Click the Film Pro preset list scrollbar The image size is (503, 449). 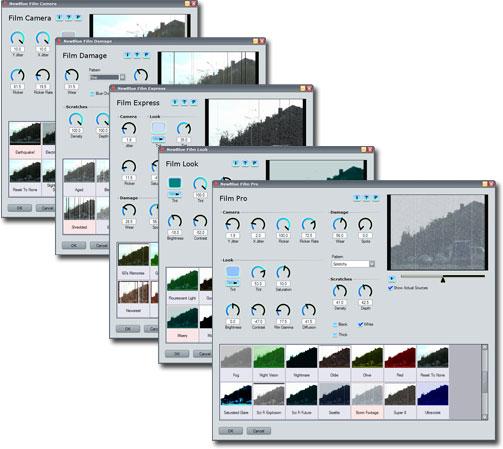click(x=485, y=382)
